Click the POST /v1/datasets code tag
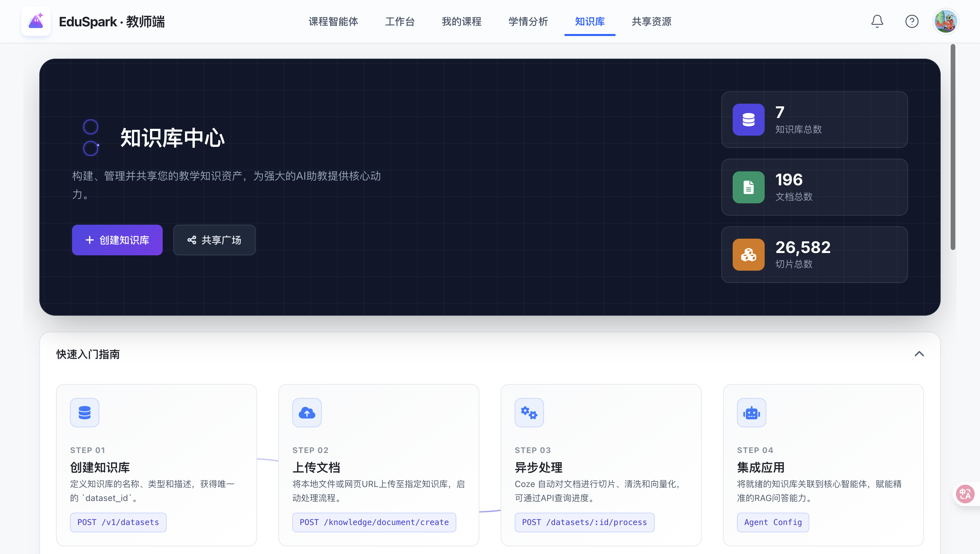Viewport: 980px width, 554px height. pyautogui.click(x=118, y=522)
